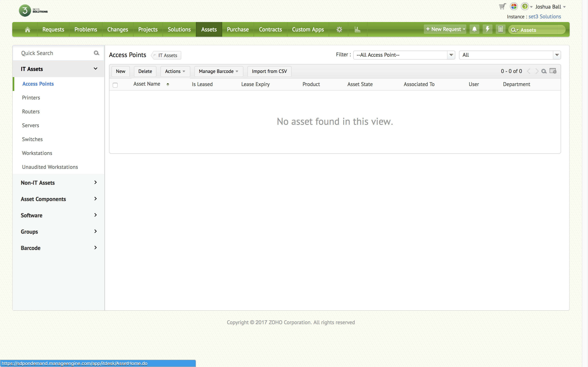Viewport: 588px width, 367px height.
Task: Click the quick actions lightning bolt icon
Action: tap(487, 29)
